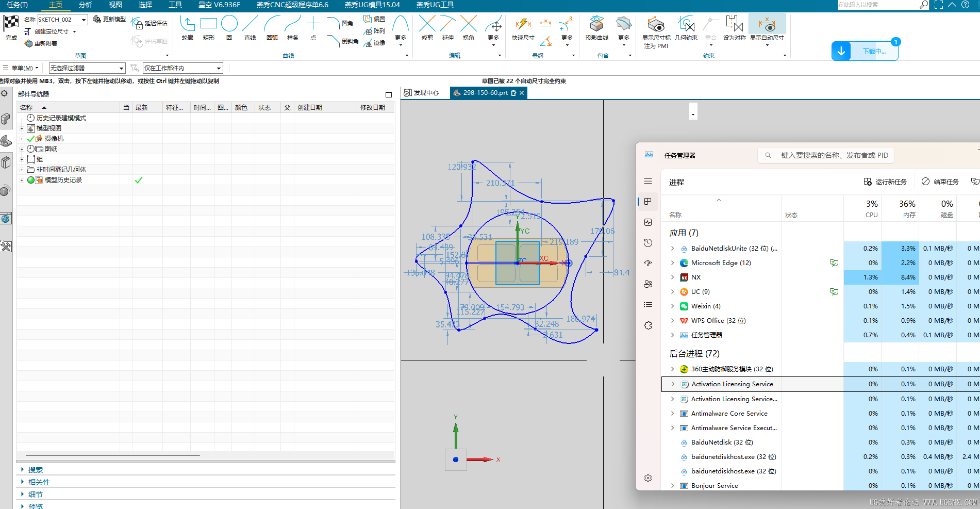Expand the 模型视图 tree node
Screen dimensions: 980x509
coord(22,128)
